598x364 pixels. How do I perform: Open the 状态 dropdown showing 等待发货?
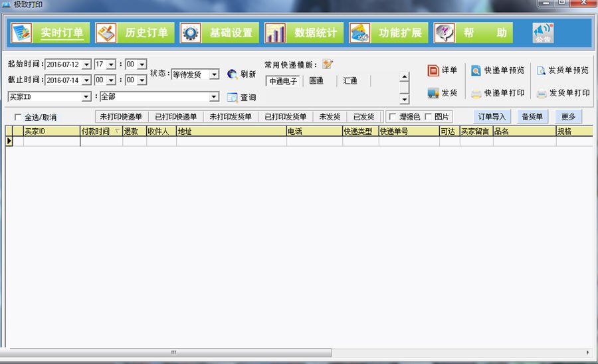tap(215, 74)
